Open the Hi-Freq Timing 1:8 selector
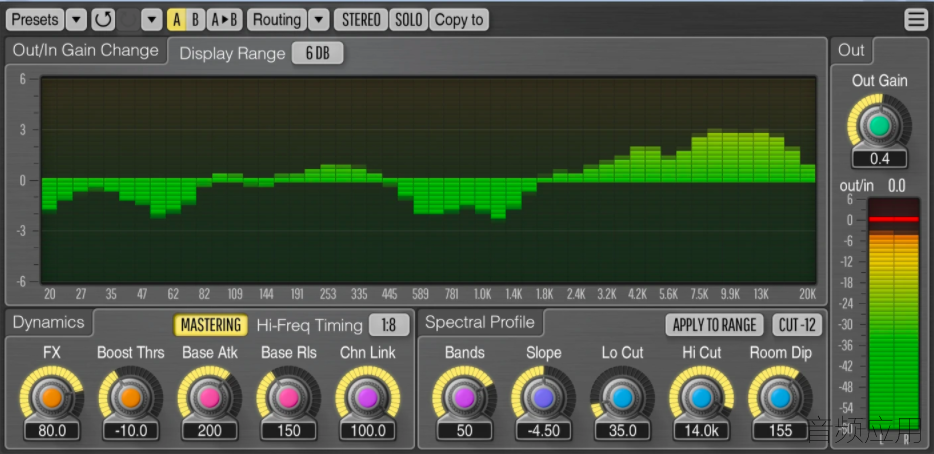Viewport: 934px width, 454px height. (x=389, y=325)
